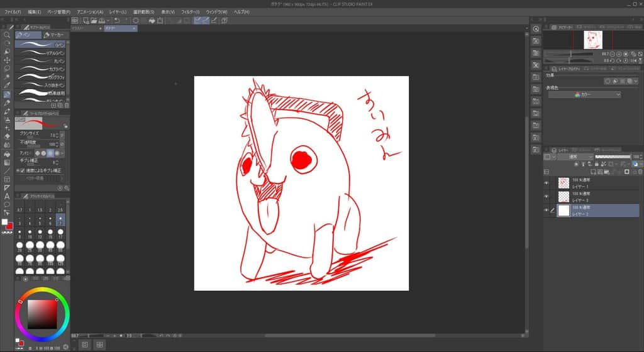Delete sub tool using trash icon
This screenshot has height=352, width=644.
tap(67, 106)
